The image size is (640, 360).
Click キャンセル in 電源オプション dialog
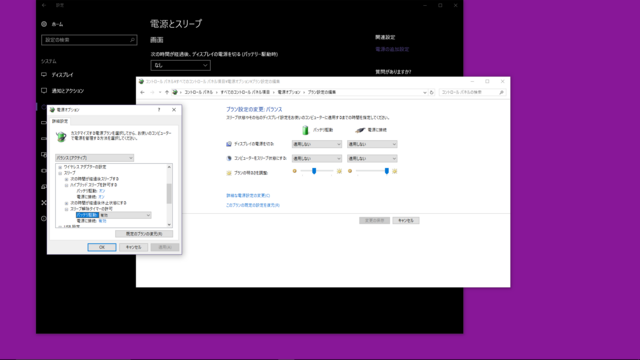pyautogui.click(x=133, y=247)
